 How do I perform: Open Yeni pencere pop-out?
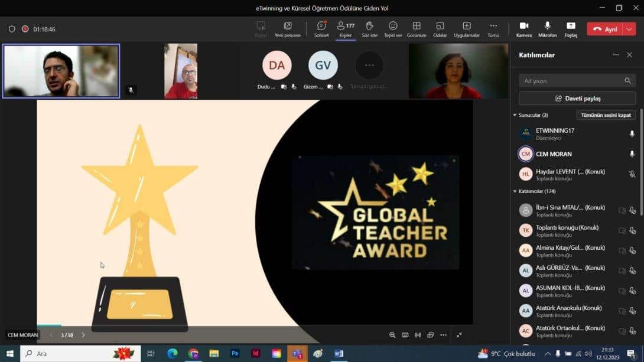point(288,29)
